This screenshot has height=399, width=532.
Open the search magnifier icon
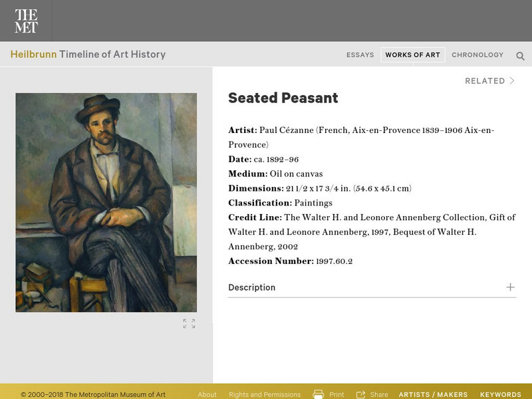pos(520,56)
